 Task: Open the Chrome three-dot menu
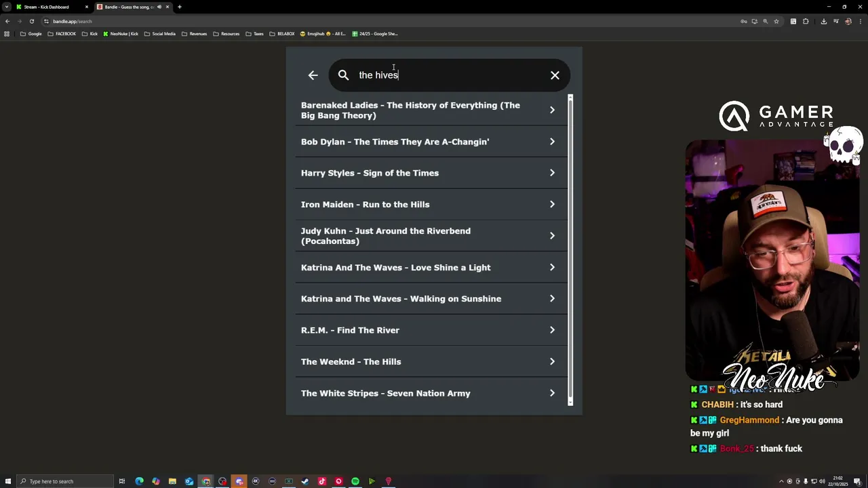(x=860, y=21)
